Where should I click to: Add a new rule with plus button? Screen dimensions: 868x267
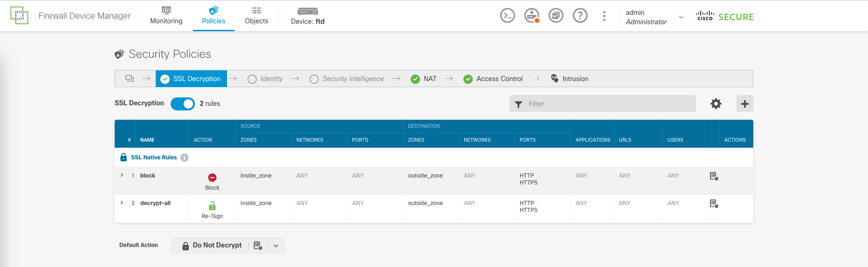[744, 104]
